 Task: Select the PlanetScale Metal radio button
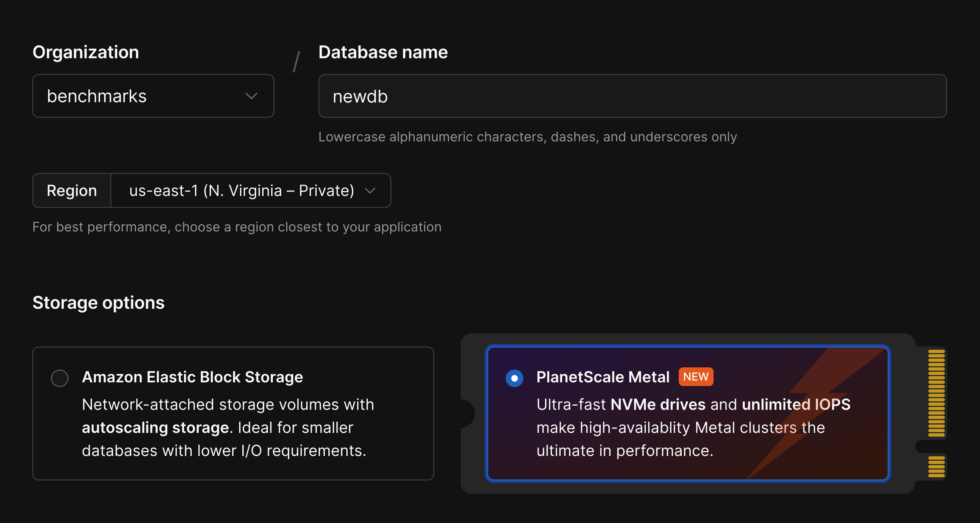pos(514,378)
